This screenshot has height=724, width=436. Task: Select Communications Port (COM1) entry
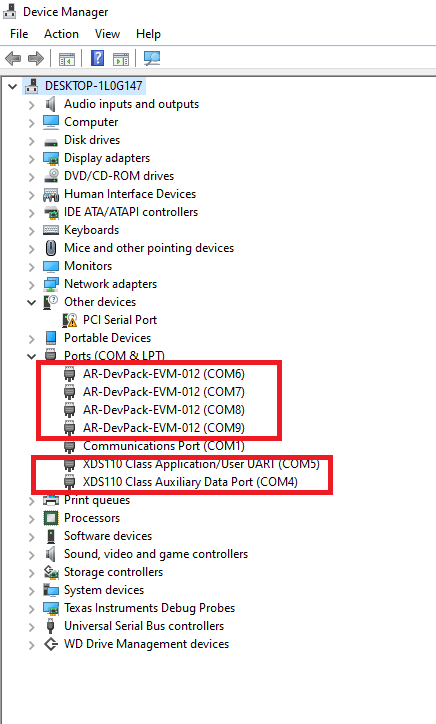coord(164,446)
